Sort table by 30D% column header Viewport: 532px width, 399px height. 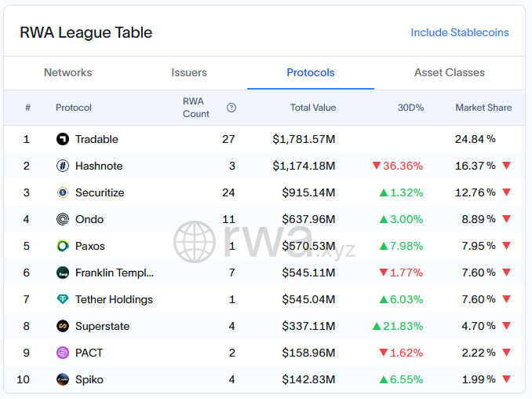[410, 108]
